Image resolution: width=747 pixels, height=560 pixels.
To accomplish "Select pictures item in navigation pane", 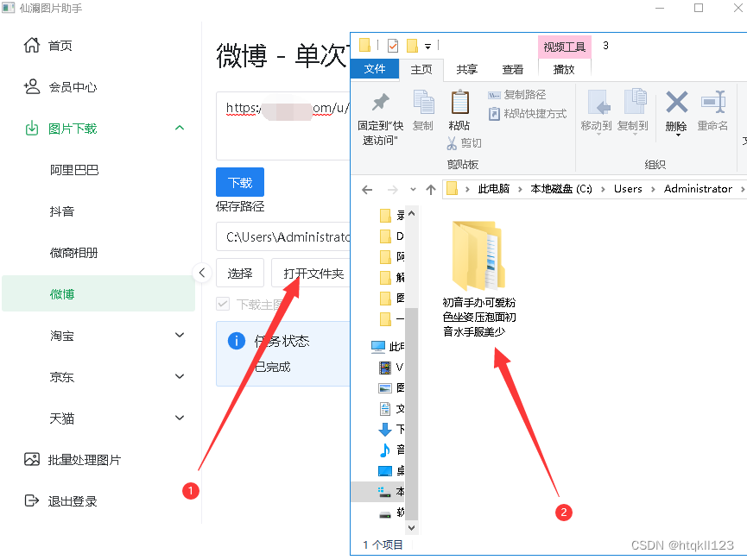I will 390,388.
